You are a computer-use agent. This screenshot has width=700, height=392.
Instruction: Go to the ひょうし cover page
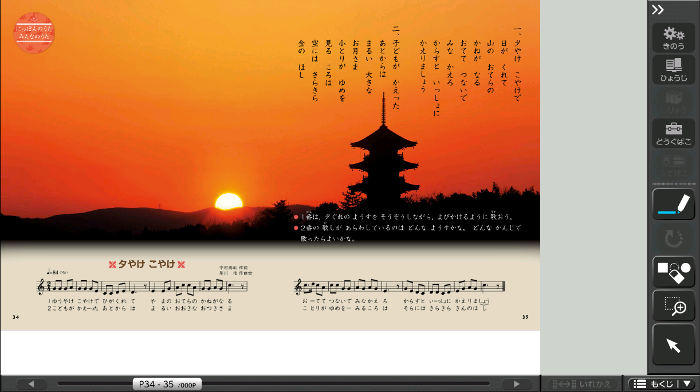tap(673, 70)
